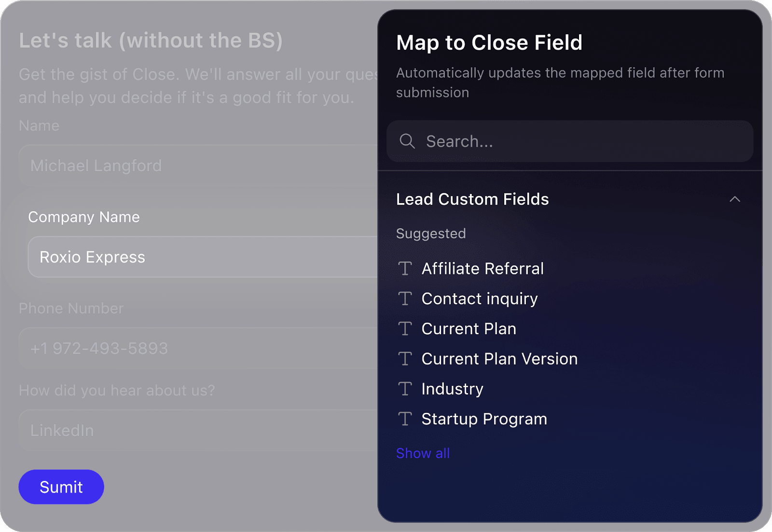Viewport: 772px width, 532px height.
Task: Click the Name field with Michael Langford
Action: click(198, 165)
